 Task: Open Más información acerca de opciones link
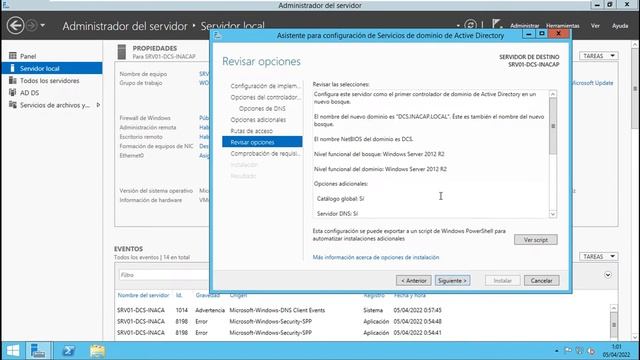pyautogui.click(x=376, y=257)
